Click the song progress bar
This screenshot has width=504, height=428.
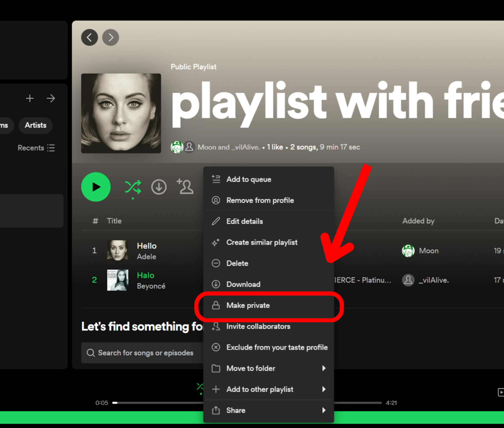pos(157,403)
